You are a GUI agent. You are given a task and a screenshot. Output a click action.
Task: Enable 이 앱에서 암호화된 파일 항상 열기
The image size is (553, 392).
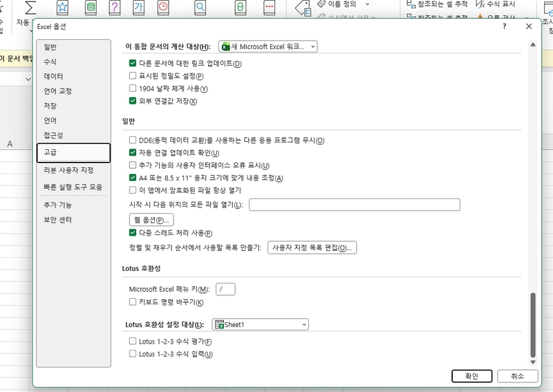[x=133, y=190]
